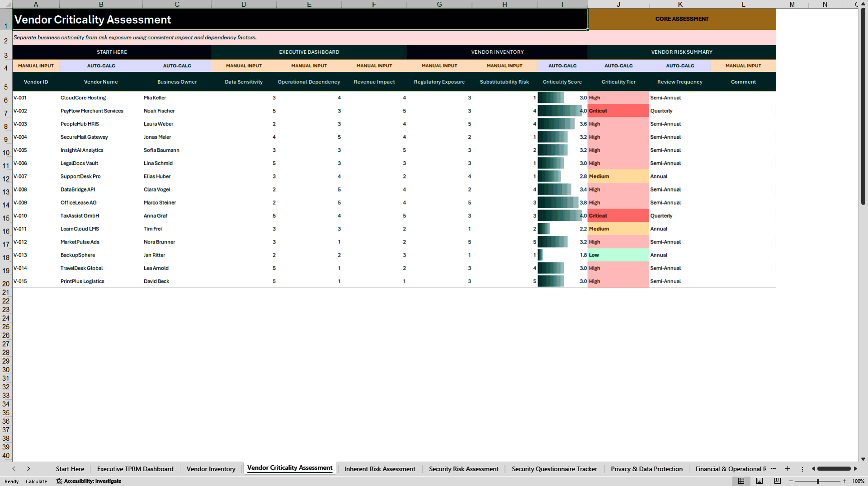Viewport: 868px width, 486px height.
Task: Click the EXECUTIVE DASHBOARD navigation link
Action: [x=309, y=52]
